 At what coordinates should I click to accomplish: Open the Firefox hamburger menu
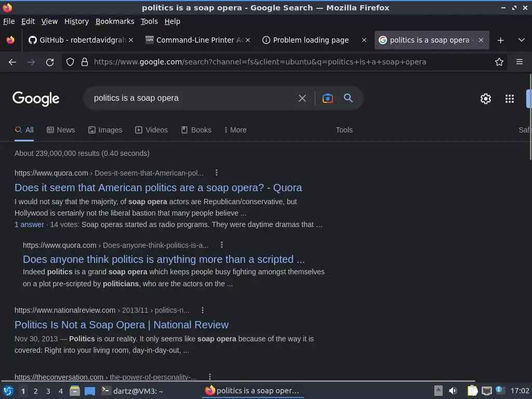coord(520,62)
